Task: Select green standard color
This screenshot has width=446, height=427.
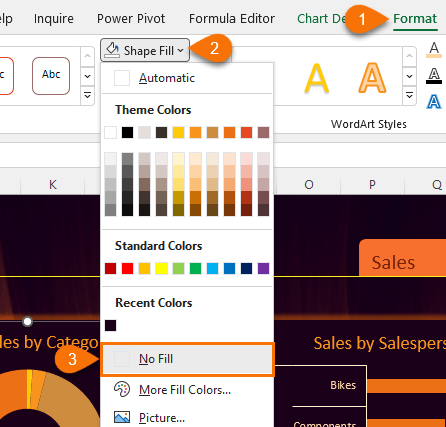Action: [x=195, y=268]
